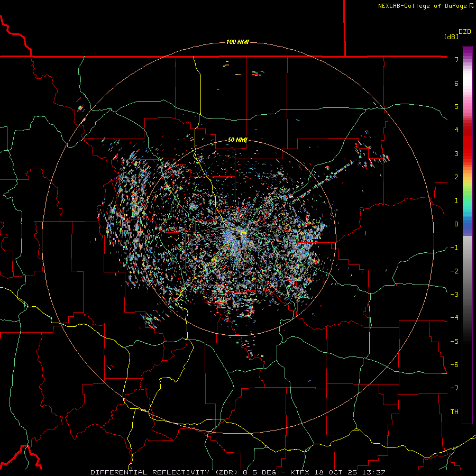Click the [dB] unit label
Screen dimensions: 476x476
(452, 37)
